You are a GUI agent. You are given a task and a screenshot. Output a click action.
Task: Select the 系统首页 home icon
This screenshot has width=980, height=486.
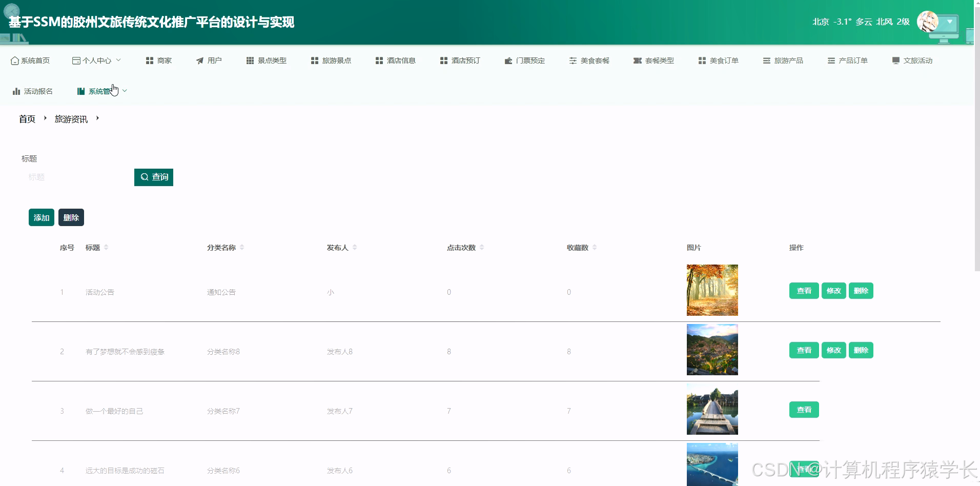pos(14,60)
